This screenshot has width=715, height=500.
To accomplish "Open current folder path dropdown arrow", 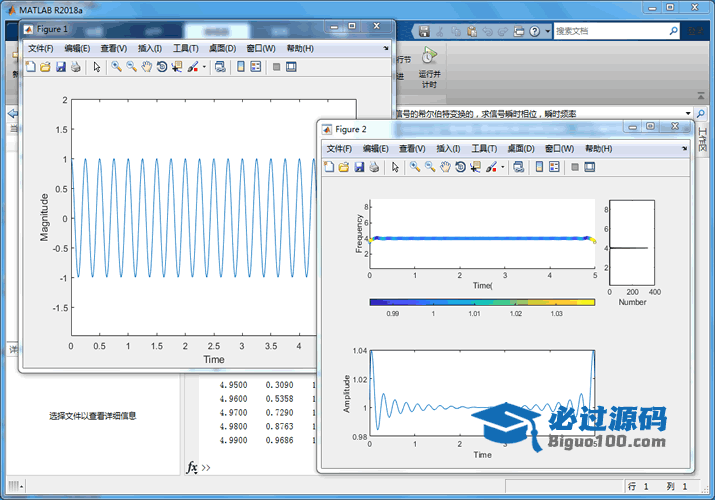I will point(688,113).
